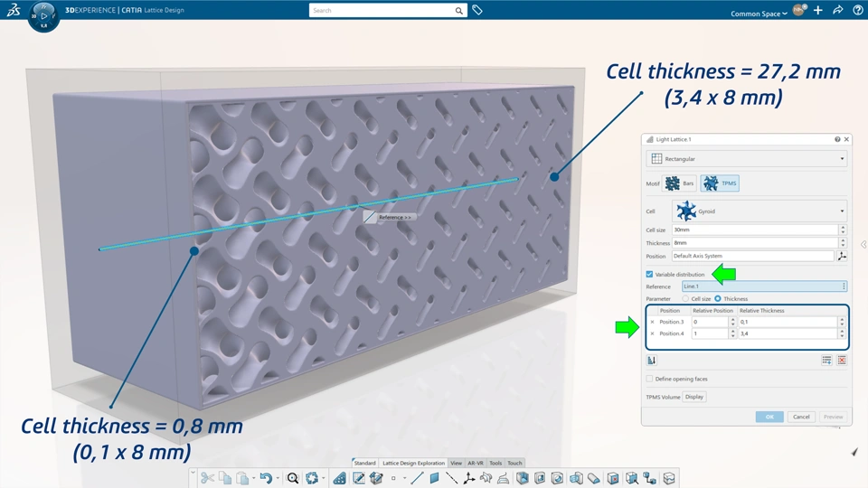Choose the TPMS motif
Viewport: 868px width, 488px height.
point(720,183)
